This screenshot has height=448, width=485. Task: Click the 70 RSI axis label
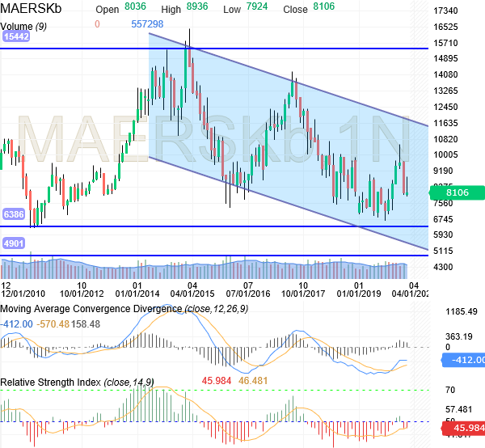450,390
